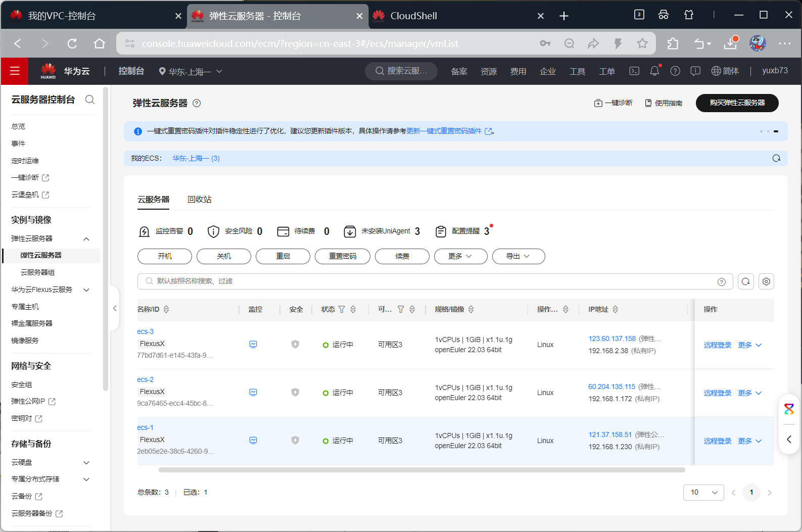Open the red hamburger service menu

click(x=14, y=71)
